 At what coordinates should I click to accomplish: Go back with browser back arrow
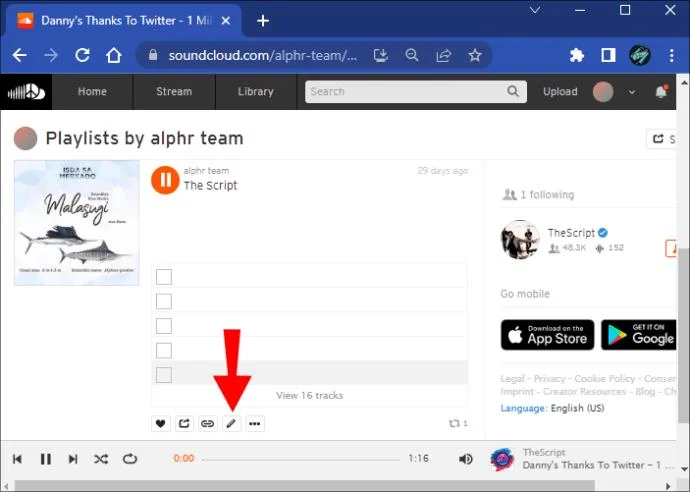pos(19,55)
